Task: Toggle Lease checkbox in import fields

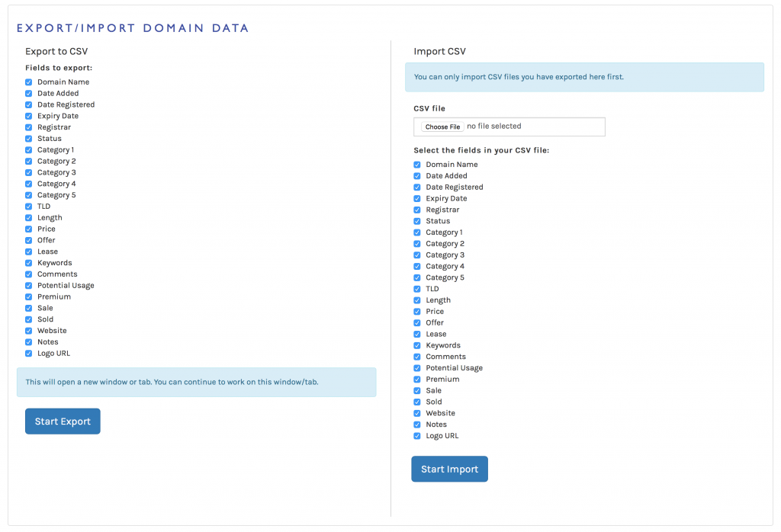Action: [417, 334]
